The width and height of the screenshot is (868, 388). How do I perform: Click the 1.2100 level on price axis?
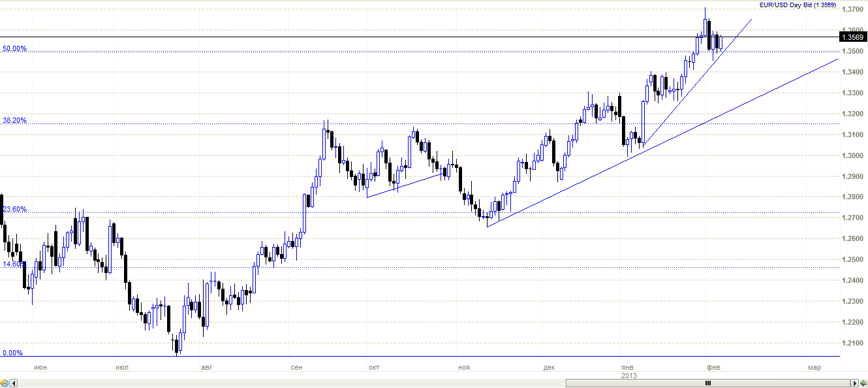[852, 343]
